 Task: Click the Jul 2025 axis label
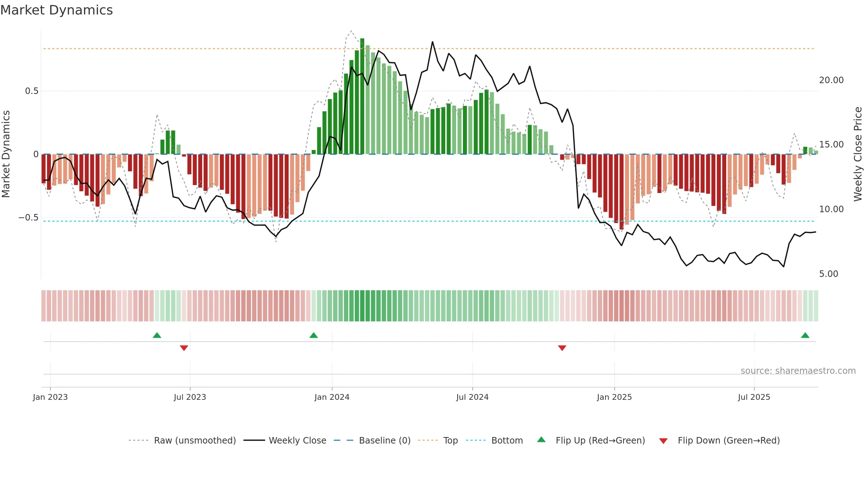click(x=754, y=397)
